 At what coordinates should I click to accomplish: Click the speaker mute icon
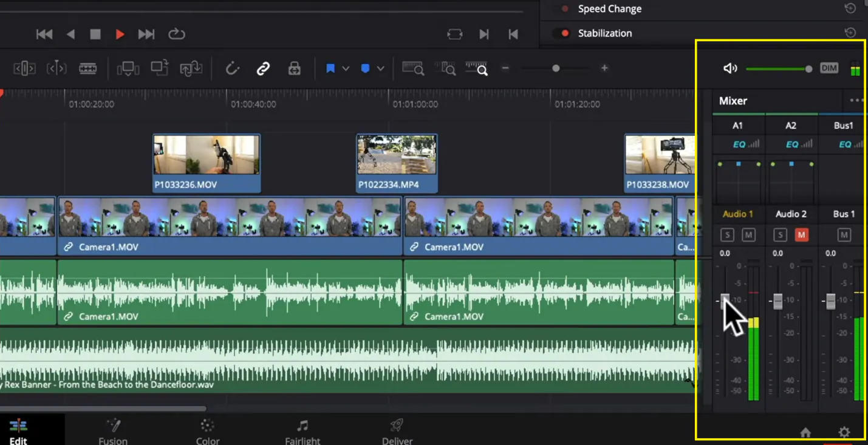[x=730, y=69]
